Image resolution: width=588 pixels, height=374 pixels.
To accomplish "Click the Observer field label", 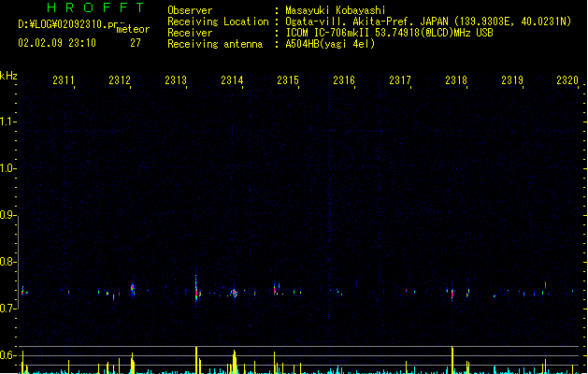I will click(190, 10).
